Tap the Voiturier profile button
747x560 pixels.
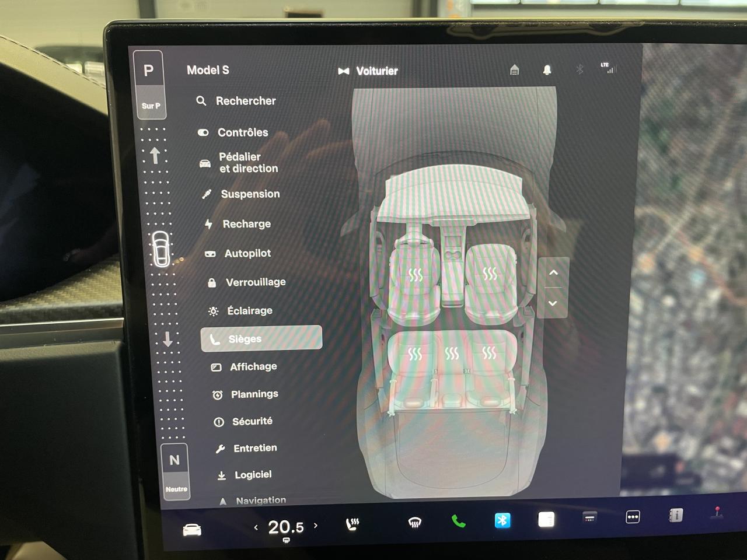pos(368,71)
